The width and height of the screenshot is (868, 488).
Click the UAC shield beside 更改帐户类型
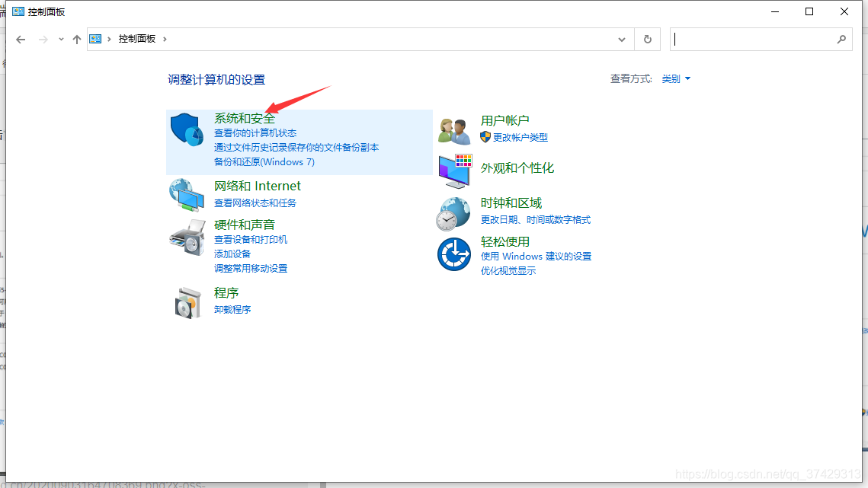pyautogui.click(x=485, y=137)
